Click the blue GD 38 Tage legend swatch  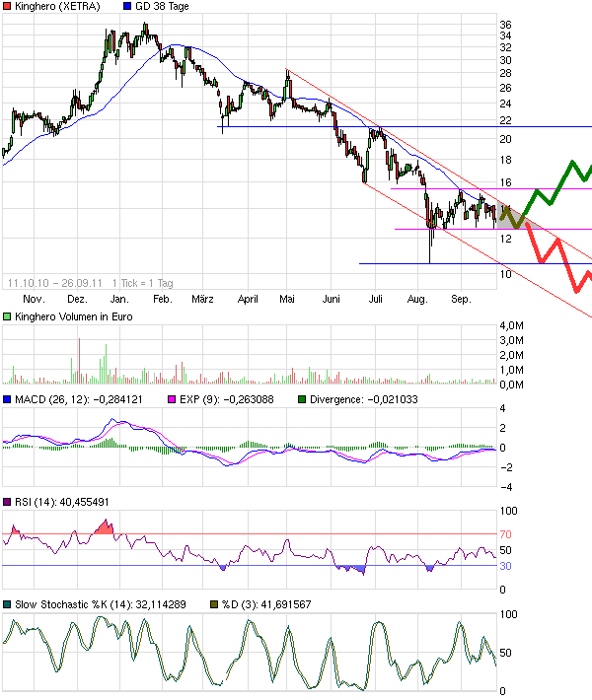[x=127, y=6]
